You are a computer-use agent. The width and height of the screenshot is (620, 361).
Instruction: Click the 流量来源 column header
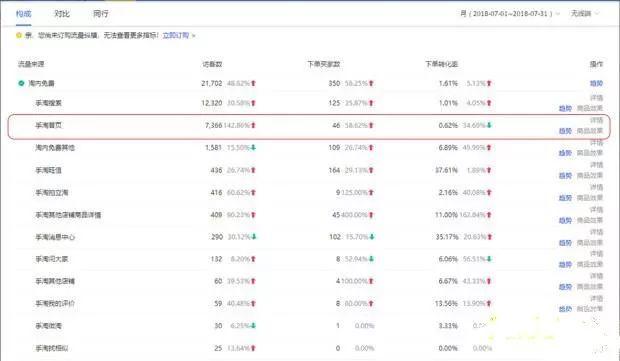(x=31, y=64)
